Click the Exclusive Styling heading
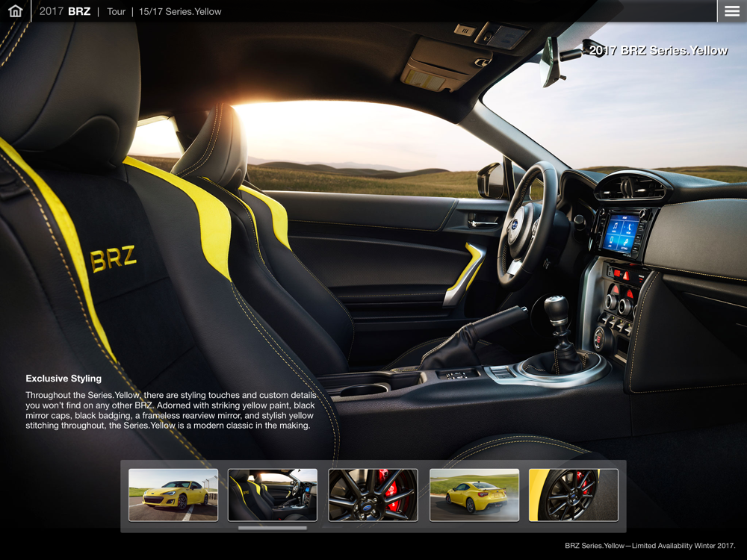 click(x=63, y=379)
